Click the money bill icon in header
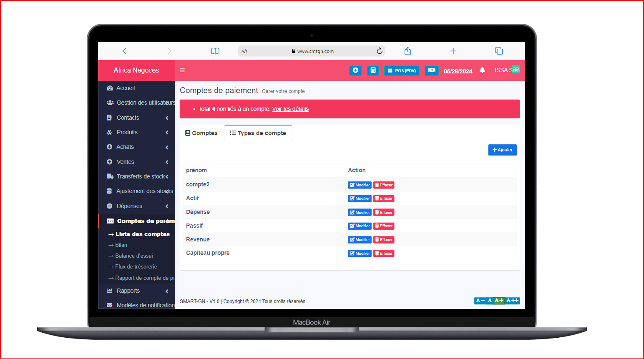 pyautogui.click(x=431, y=70)
